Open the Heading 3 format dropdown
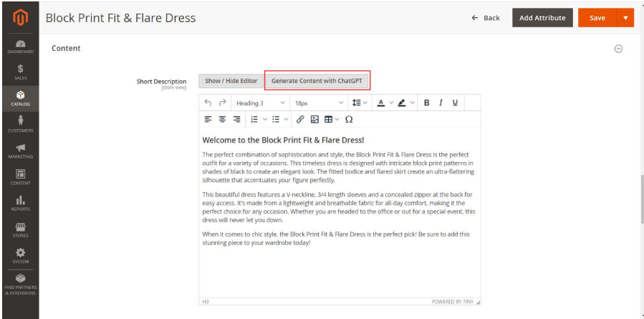Screen dimensions: 644x319 pos(260,103)
